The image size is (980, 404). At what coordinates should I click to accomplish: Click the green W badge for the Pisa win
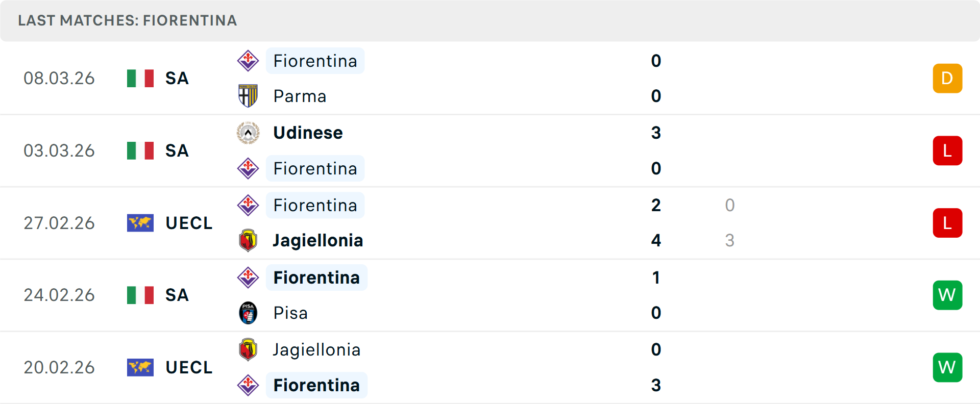(947, 295)
